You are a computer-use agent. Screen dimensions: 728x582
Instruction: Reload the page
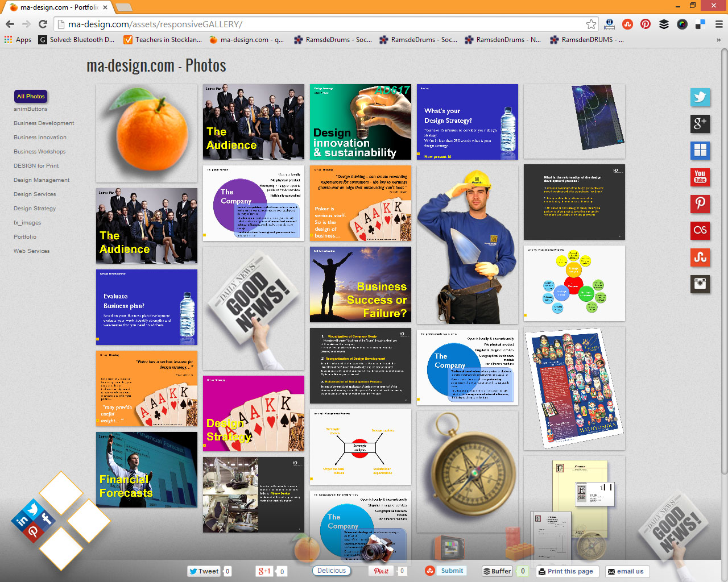tap(43, 24)
